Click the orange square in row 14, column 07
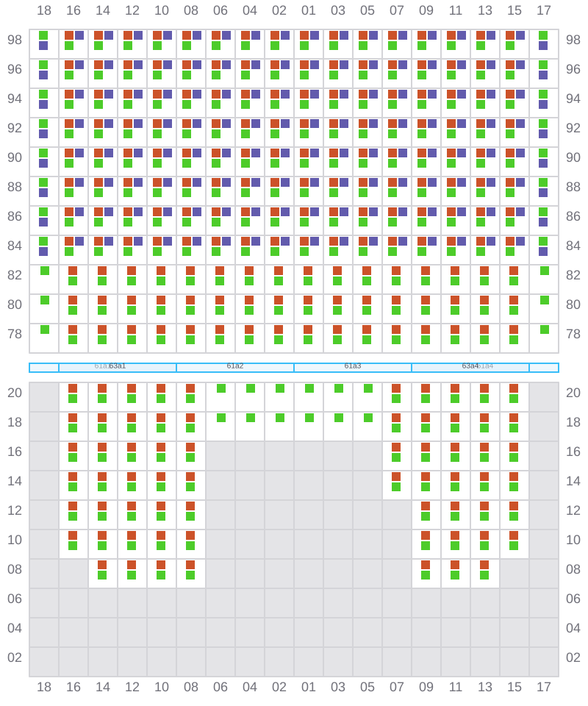The height and width of the screenshot is (706, 588). [396, 477]
